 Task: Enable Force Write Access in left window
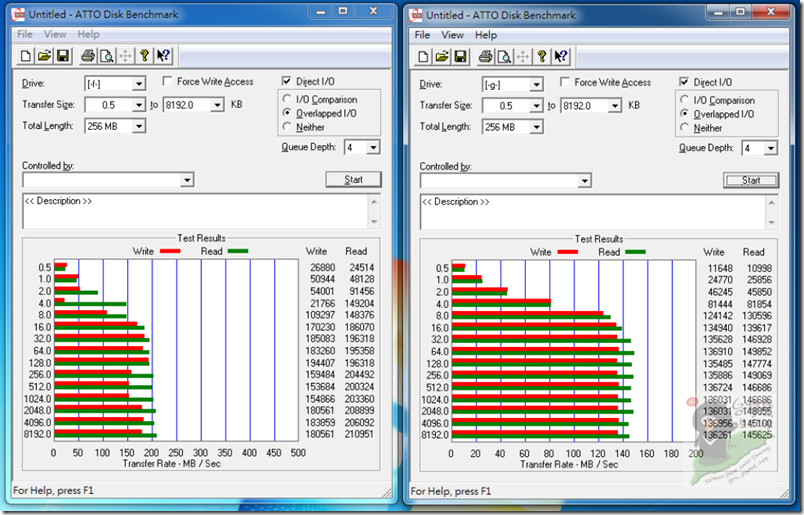pos(167,81)
